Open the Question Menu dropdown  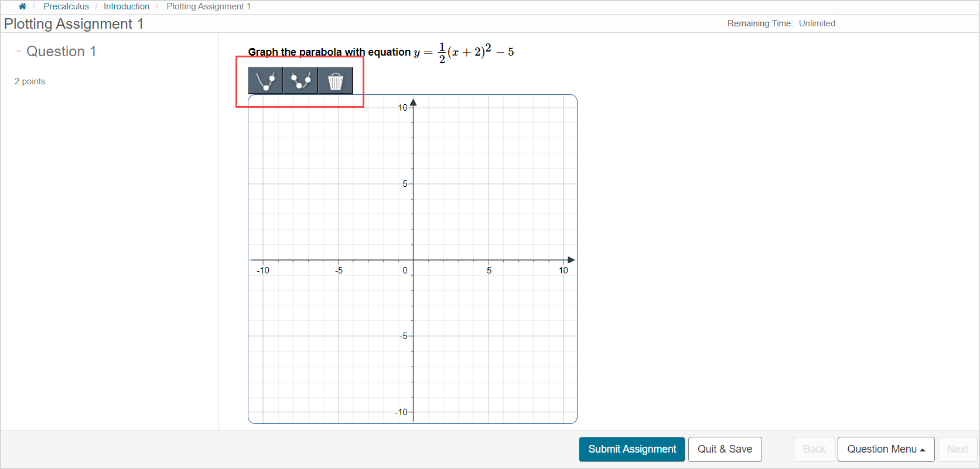pos(885,449)
